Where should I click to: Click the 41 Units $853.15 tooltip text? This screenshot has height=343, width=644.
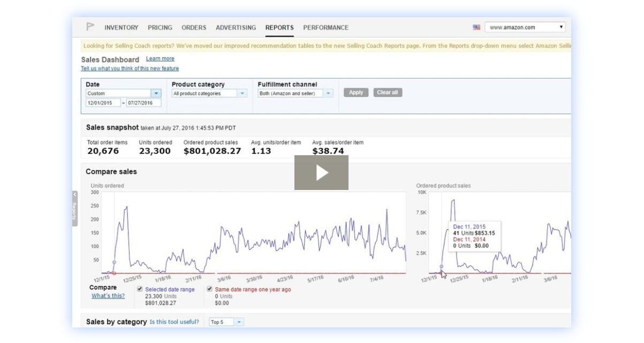click(474, 233)
